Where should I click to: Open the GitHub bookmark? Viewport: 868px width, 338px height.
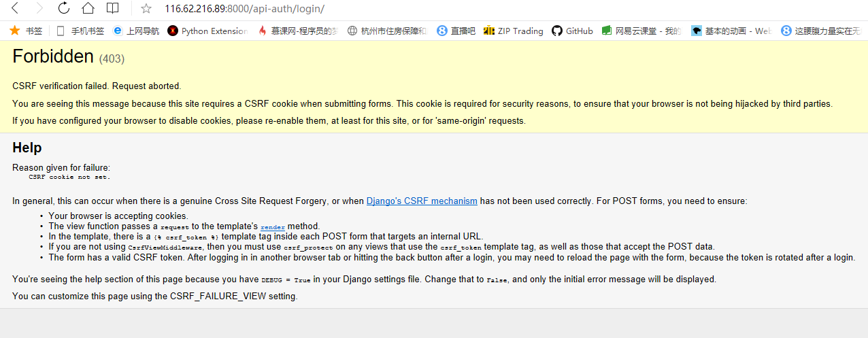pyautogui.click(x=572, y=31)
